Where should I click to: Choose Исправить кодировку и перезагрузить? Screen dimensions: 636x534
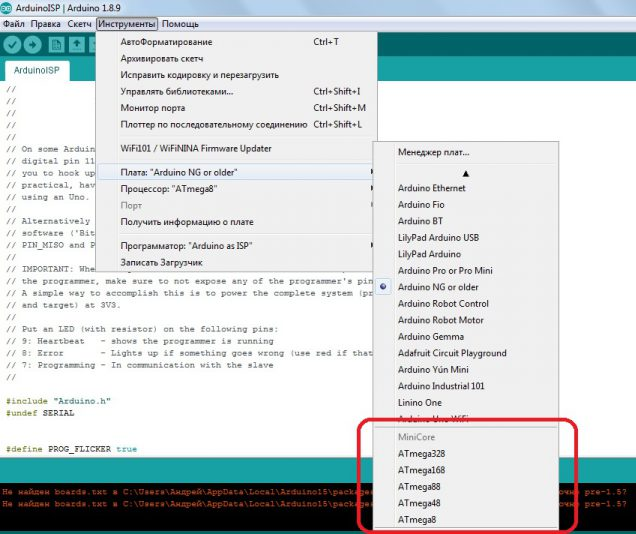coord(235,75)
